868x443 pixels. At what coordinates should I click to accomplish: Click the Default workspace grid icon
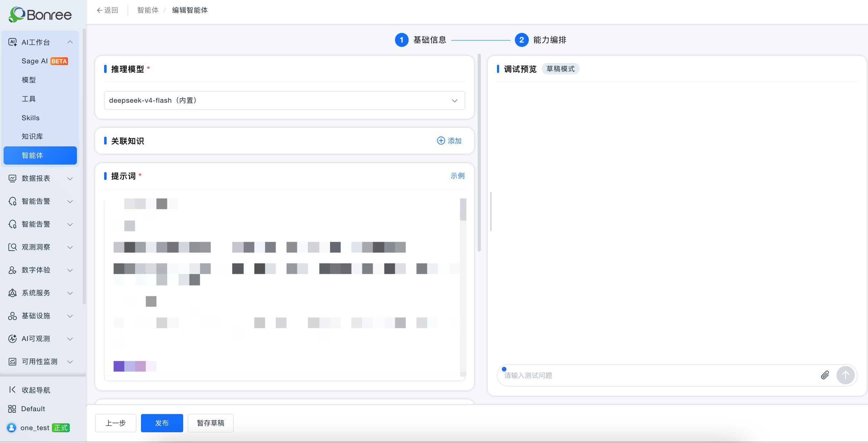click(12, 409)
